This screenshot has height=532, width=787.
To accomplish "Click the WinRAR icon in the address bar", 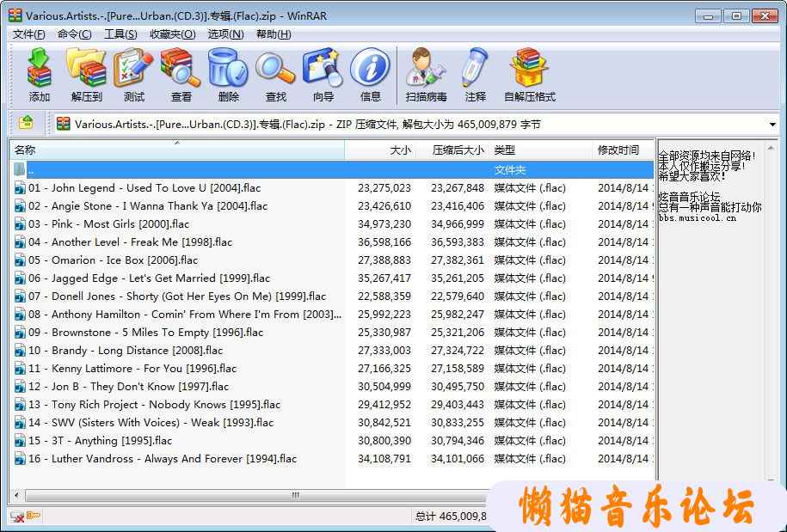I will coord(64,124).
